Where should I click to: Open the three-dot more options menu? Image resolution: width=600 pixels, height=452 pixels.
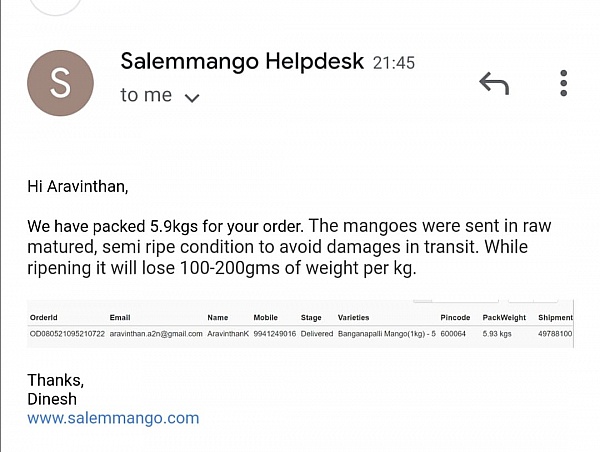pos(564,83)
